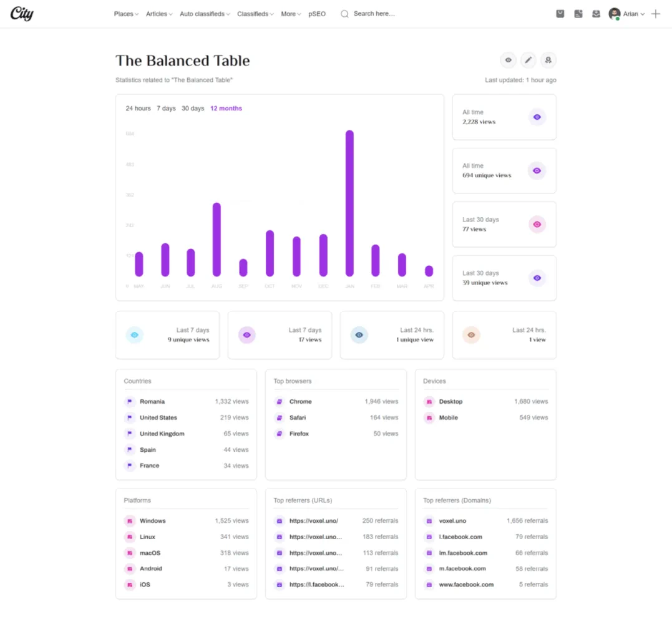
Task: Switch chart to 24 hours tab
Action: click(x=138, y=109)
